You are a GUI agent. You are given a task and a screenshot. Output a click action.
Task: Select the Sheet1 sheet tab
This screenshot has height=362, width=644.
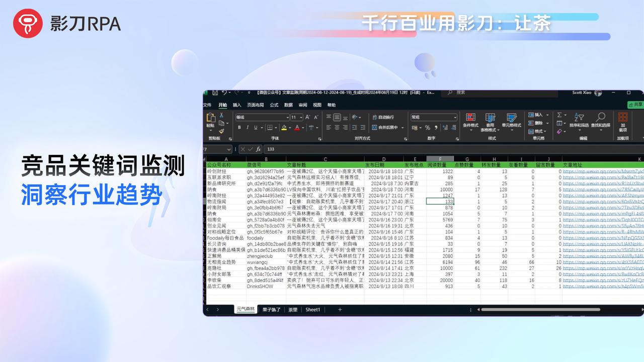click(x=313, y=310)
